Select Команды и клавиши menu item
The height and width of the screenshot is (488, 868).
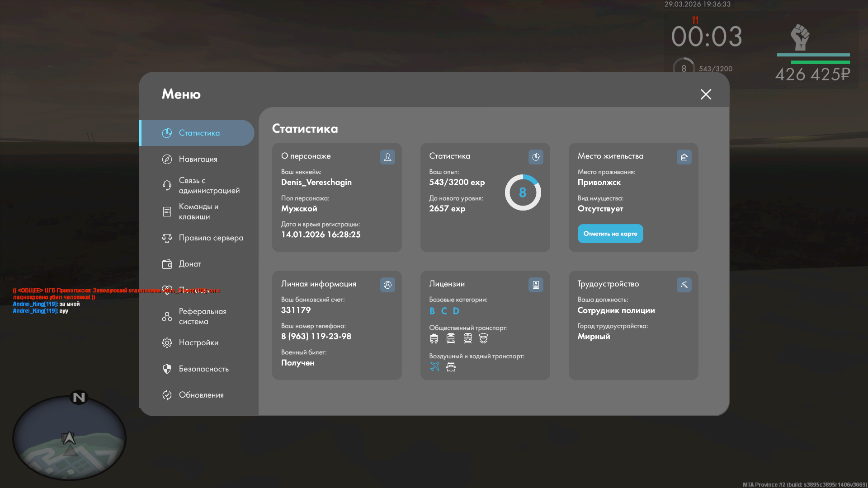point(198,211)
